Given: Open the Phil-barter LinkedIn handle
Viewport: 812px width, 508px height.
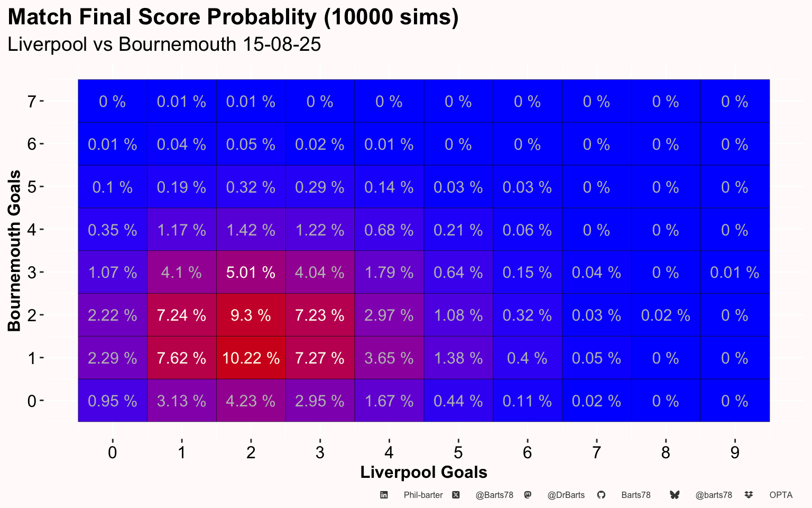Looking at the screenshot, I should [x=423, y=495].
